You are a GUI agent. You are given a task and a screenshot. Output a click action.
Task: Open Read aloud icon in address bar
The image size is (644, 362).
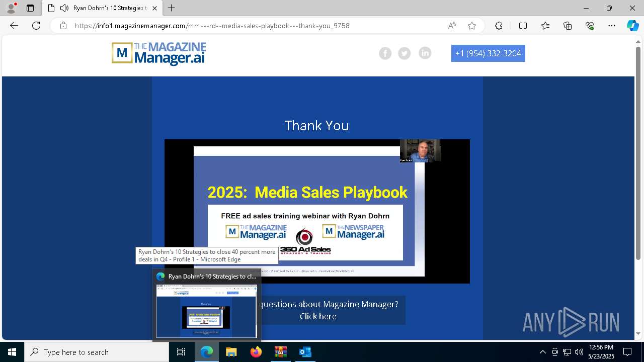tap(452, 26)
